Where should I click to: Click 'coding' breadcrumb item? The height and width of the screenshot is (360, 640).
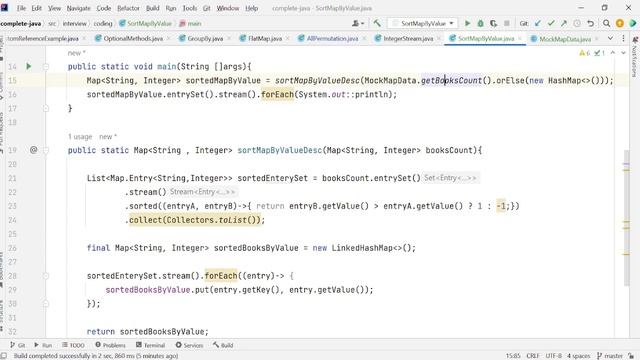pos(103,24)
